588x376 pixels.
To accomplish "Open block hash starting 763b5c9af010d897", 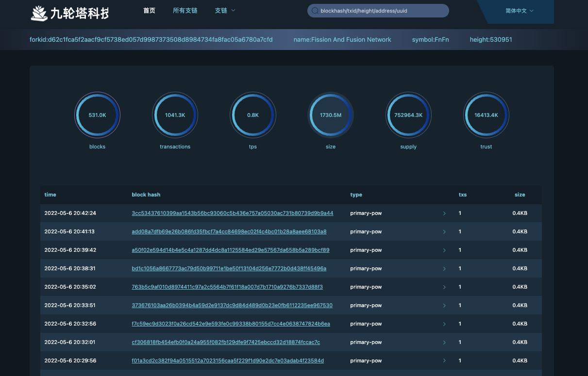I will click(227, 287).
